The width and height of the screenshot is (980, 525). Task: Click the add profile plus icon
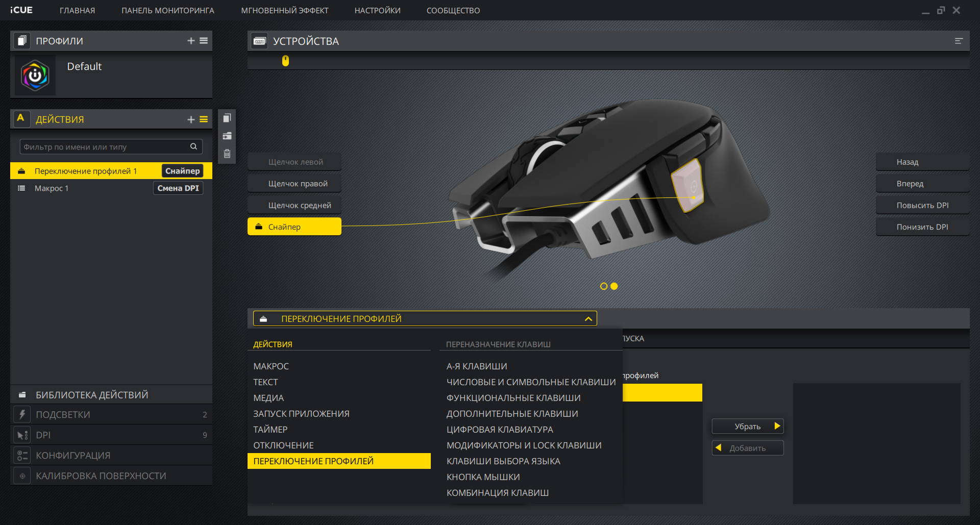(x=191, y=41)
